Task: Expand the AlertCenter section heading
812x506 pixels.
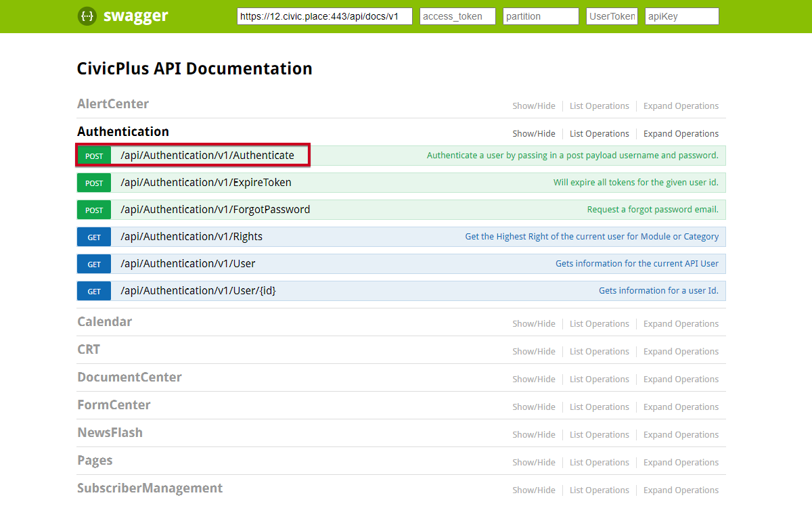Action: 113,104
